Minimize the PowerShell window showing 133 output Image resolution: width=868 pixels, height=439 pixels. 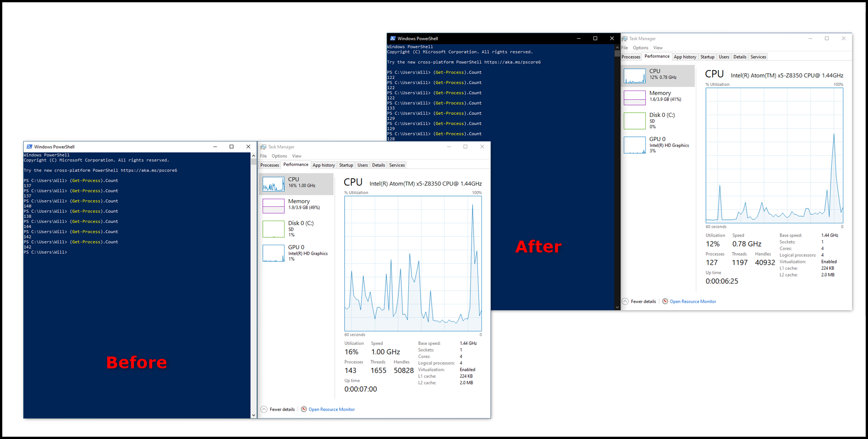coord(578,38)
